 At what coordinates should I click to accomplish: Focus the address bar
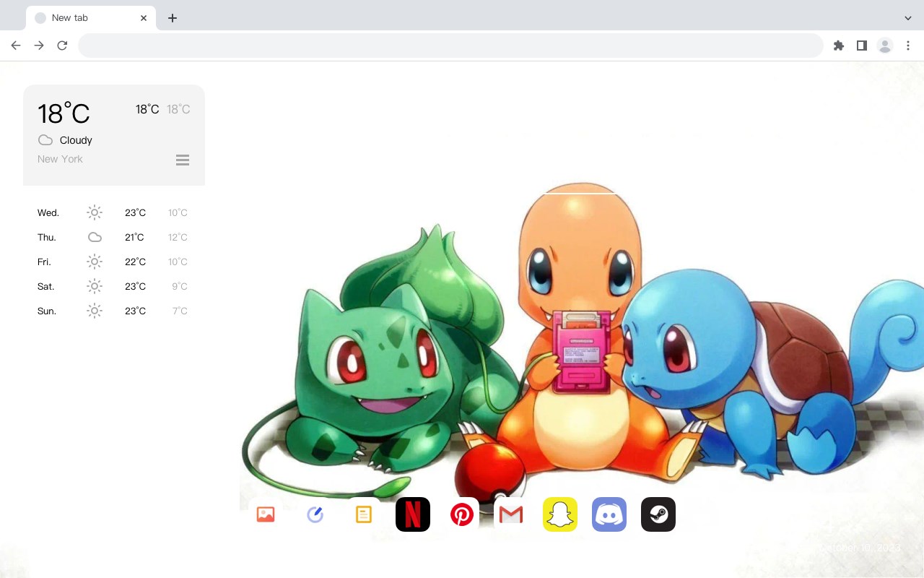point(450,46)
